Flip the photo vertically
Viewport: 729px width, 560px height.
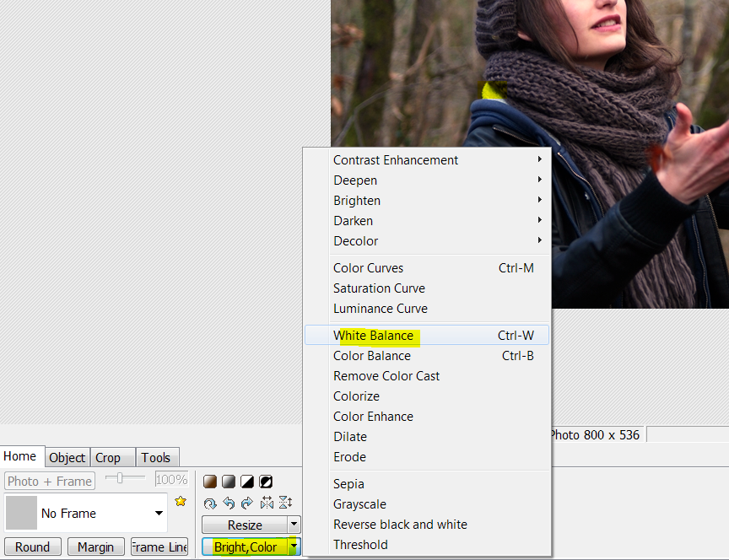point(285,503)
